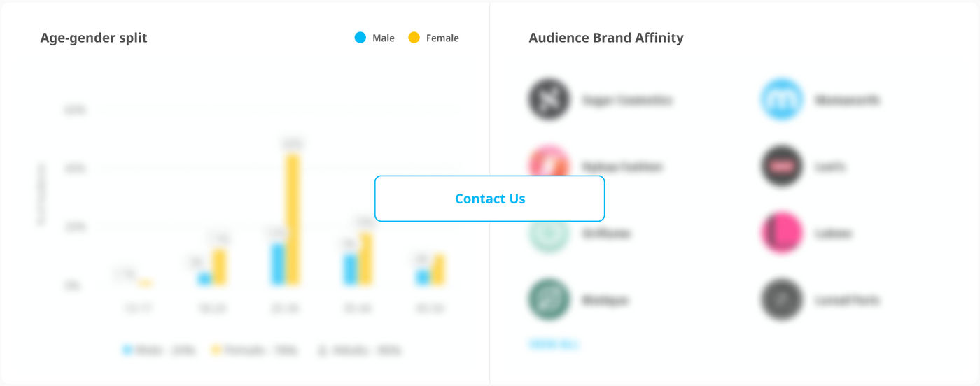Toggle the blue Male swatch below the chart
Viewport: 980px width, 386px height.
point(127,350)
